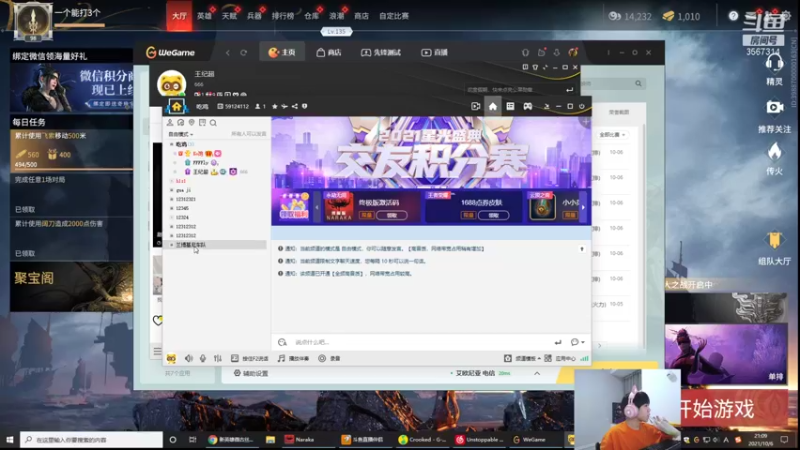Click the video camera icon in room toolbar
The height and width of the screenshot is (450, 800).
click(x=476, y=106)
